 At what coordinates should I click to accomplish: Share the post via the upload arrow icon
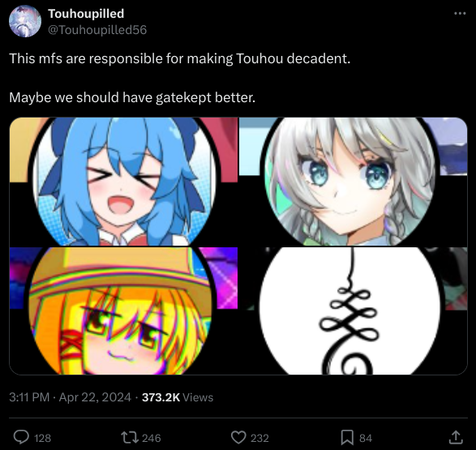456,437
